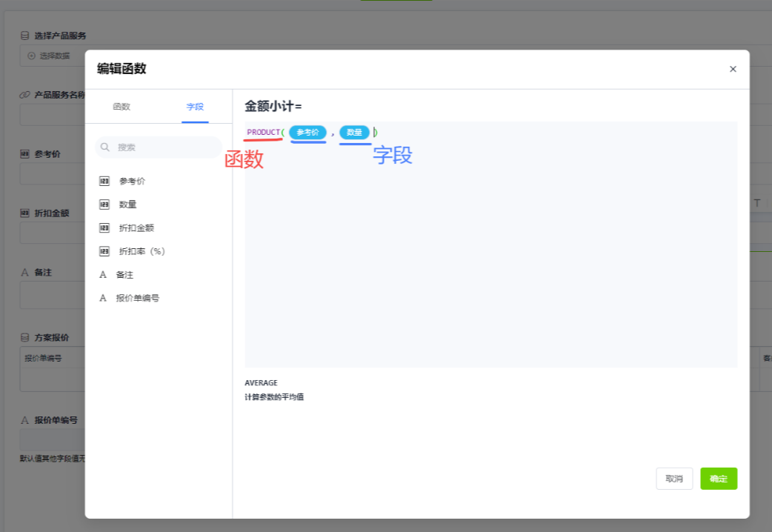Click the link icon beside 产品服务名称

[24, 95]
